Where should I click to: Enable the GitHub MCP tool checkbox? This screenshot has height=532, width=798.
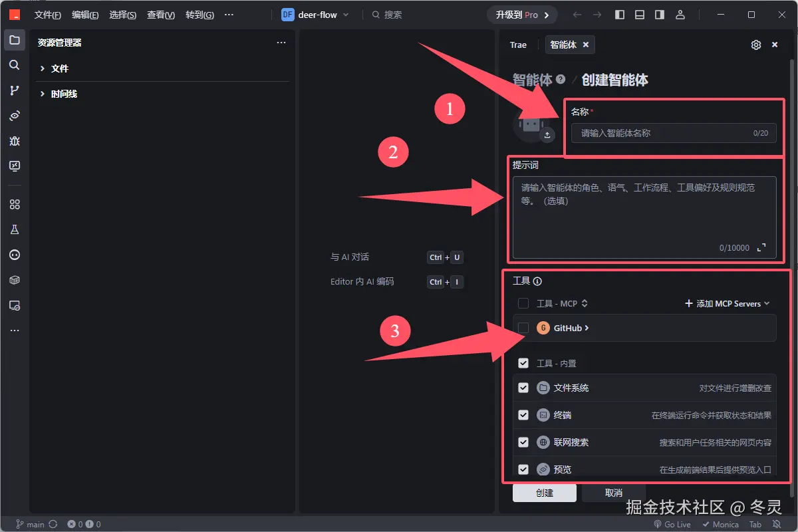(523, 328)
